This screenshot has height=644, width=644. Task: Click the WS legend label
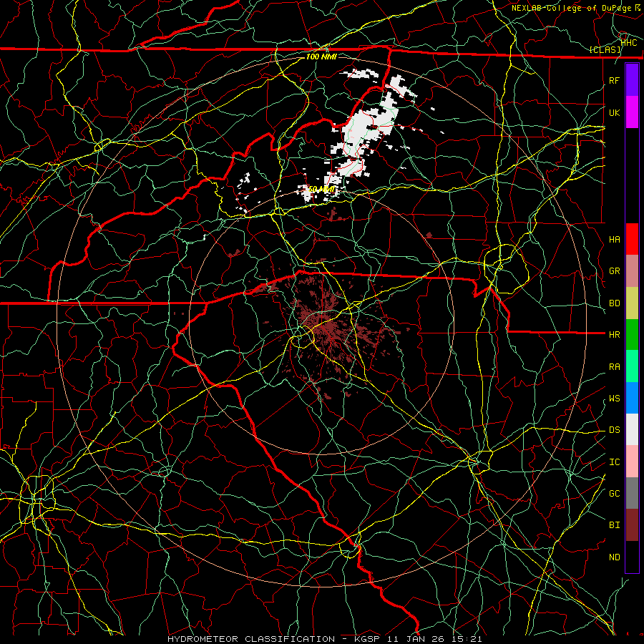pos(615,399)
